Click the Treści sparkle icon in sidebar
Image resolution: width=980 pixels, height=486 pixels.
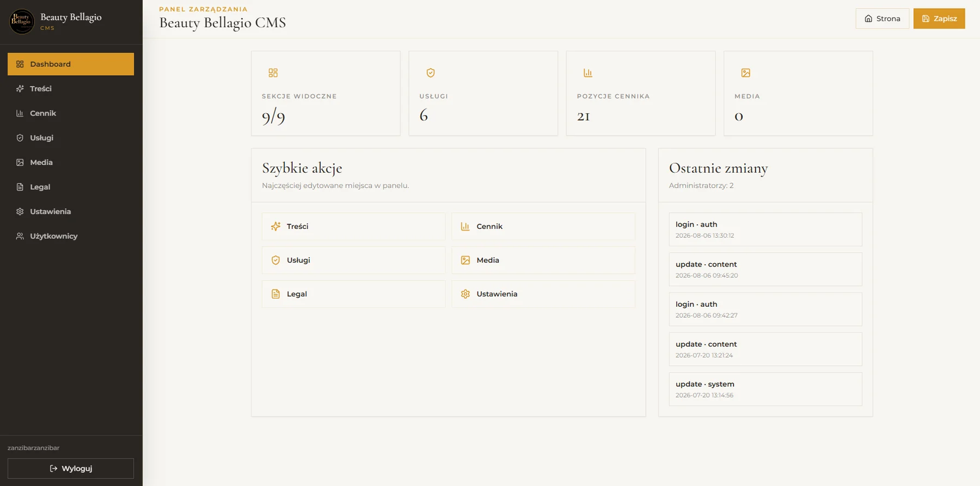20,89
